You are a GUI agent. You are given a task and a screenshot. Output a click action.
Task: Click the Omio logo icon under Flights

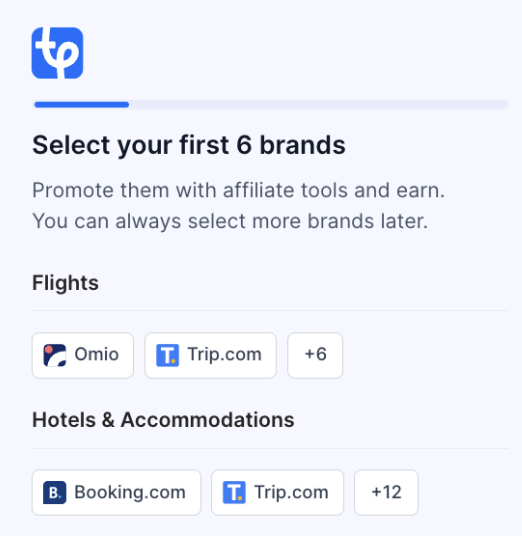(x=55, y=356)
